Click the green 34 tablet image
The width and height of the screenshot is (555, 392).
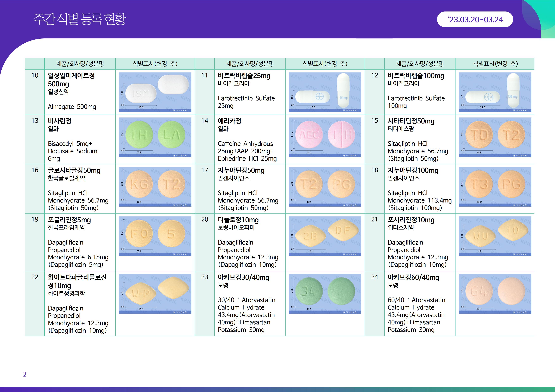pos(325,294)
